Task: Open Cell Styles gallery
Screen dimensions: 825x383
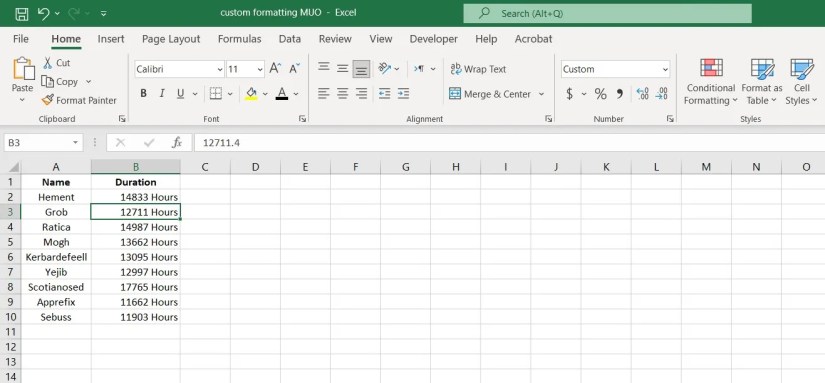Action: [x=801, y=82]
